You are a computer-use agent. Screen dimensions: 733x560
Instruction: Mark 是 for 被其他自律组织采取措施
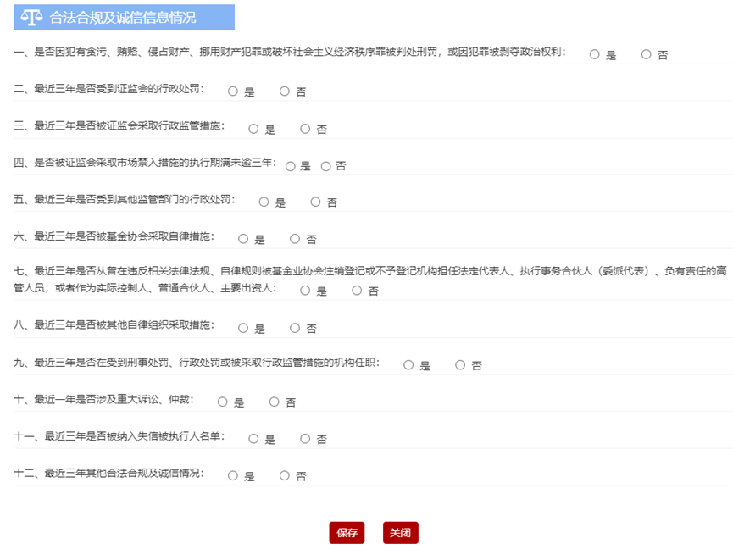coord(243,328)
